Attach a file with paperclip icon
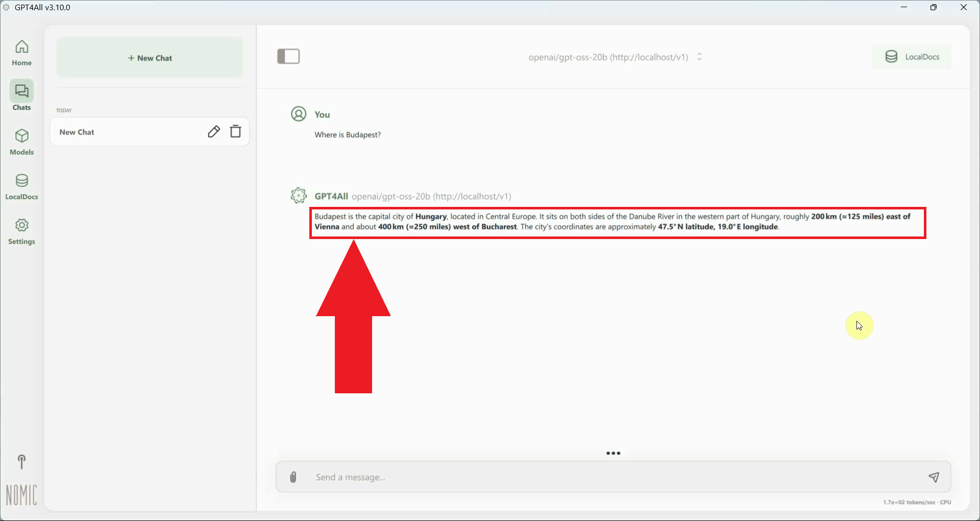This screenshot has width=980, height=521. pos(293,477)
